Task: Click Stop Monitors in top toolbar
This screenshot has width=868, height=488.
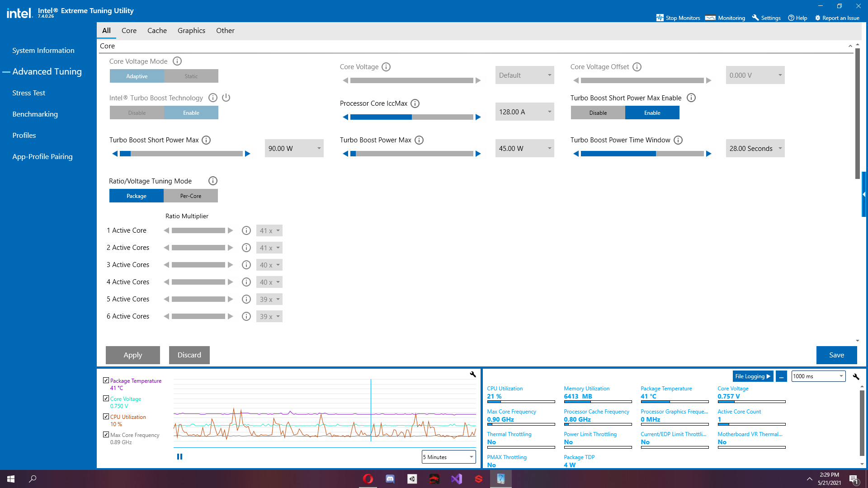Action: tap(678, 18)
